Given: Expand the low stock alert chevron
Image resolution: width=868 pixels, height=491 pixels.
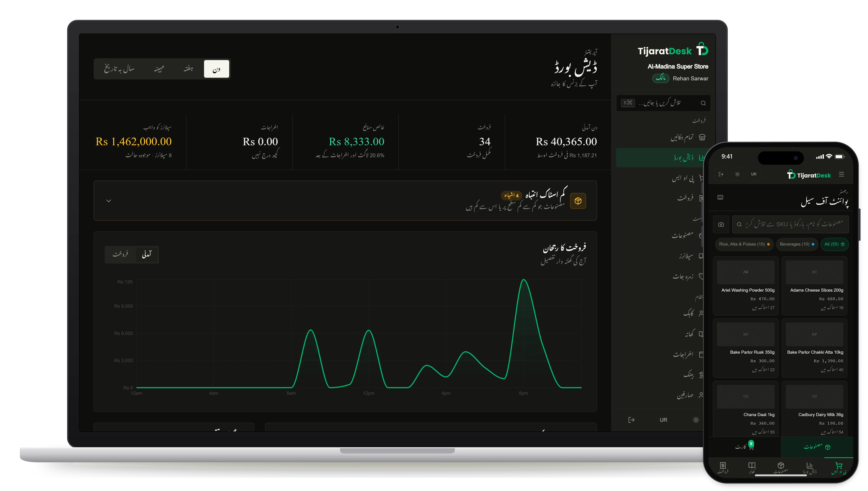Looking at the screenshot, I should [109, 201].
